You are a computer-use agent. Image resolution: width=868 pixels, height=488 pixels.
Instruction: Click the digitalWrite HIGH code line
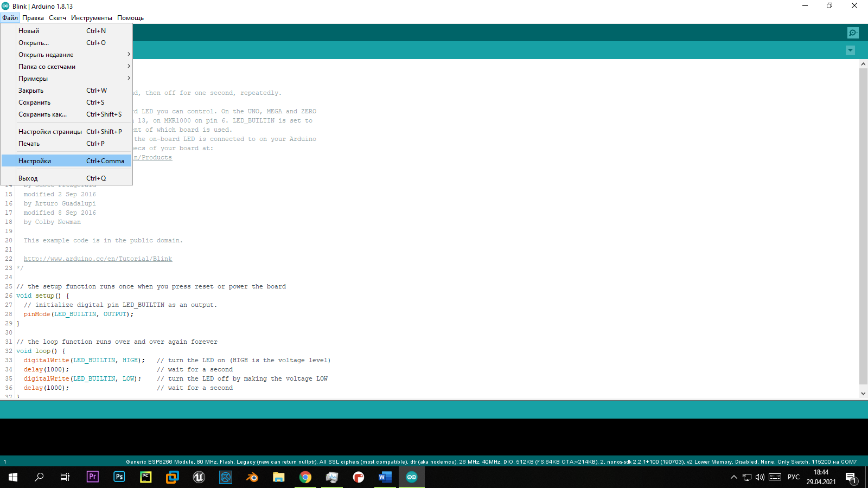coord(84,360)
